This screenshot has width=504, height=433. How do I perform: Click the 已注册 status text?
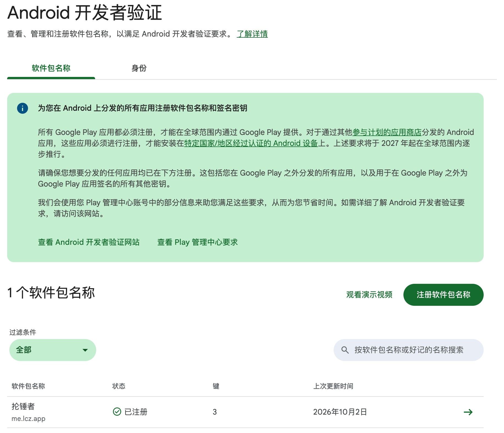[x=136, y=412]
